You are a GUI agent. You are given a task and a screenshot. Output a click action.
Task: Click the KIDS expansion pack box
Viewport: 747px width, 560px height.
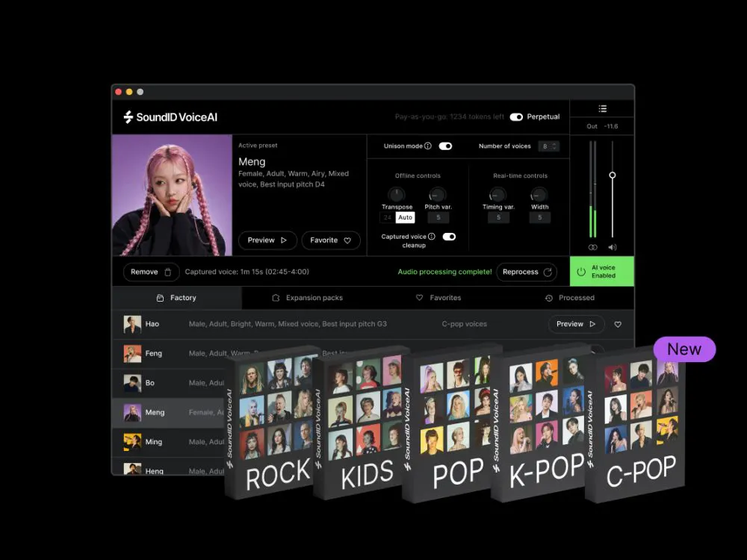(360, 423)
